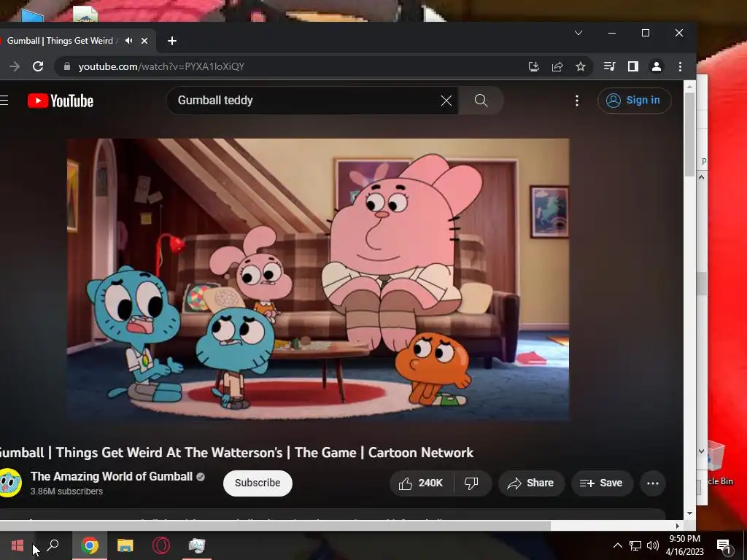Click the install app icon in address bar
The image size is (747, 560).
tap(533, 66)
